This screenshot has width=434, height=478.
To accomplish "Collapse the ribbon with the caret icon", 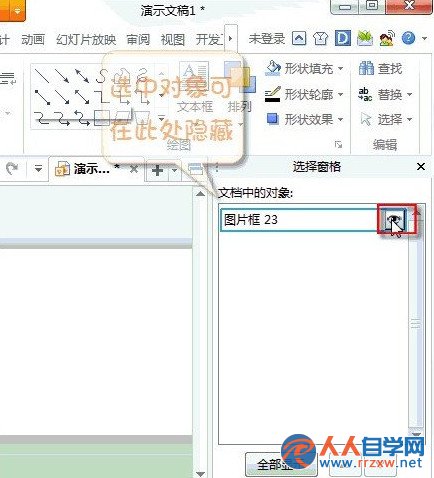I will point(299,39).
